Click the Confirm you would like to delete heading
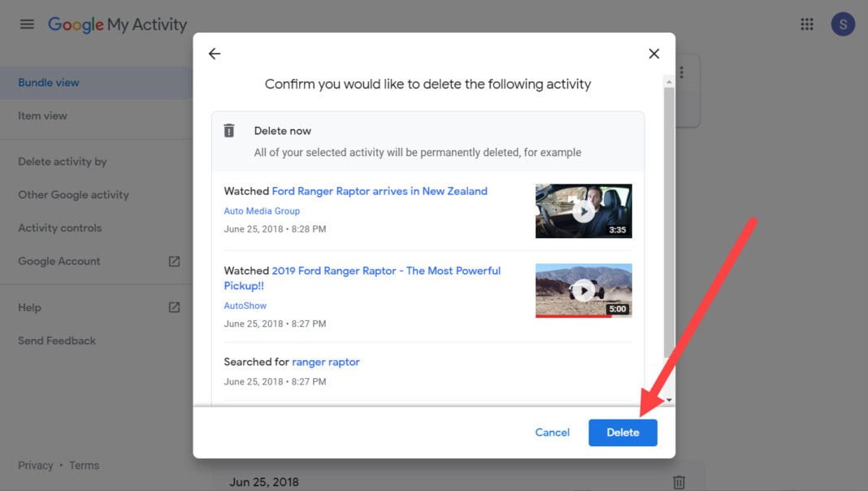The width and height of the screenshot is (868, 491). [428, 85]
